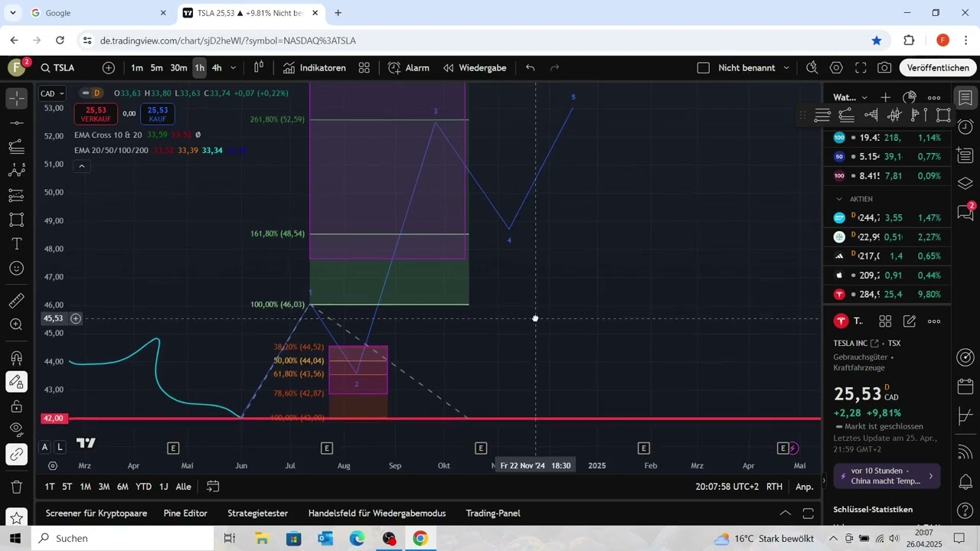The width and height of the screenshot is (980, 551).
Task: Switch to 1m timeframe
Action: pos(137,68)
